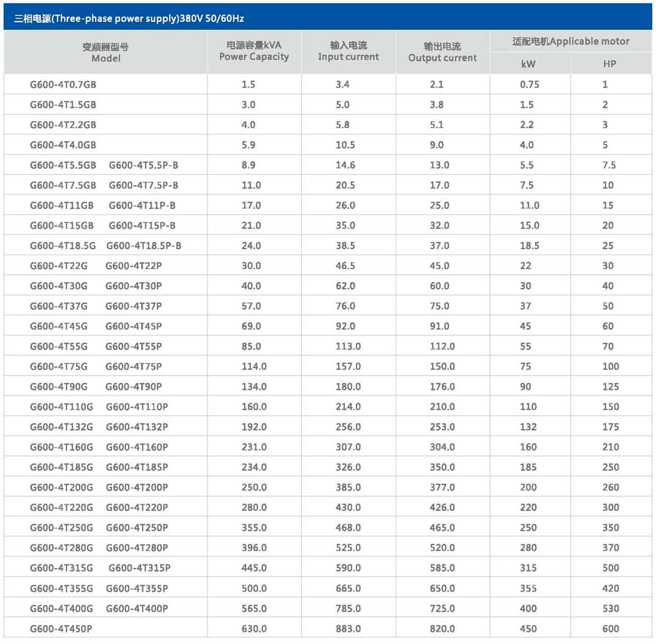658x644 pixels.
Task: Select model G600-4T55G
Action: (58, 346)
